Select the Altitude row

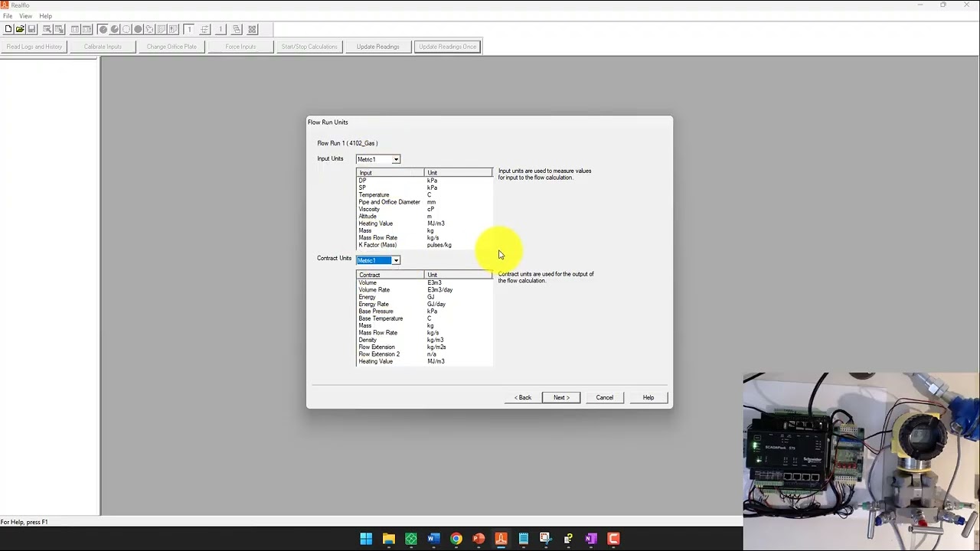click(x=424, y=217)
